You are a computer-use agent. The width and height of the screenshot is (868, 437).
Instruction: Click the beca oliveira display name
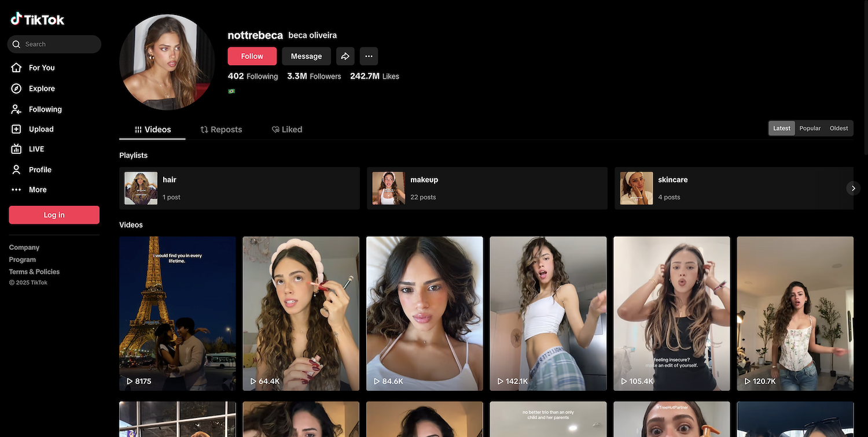click(312, 35)
